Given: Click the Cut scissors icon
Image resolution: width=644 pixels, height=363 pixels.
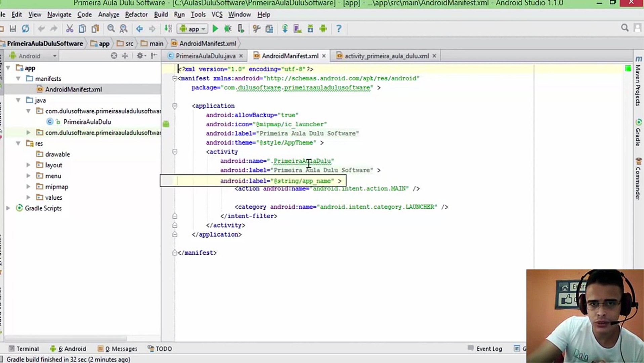Looking at the screenshot, I should pos(70,29).
